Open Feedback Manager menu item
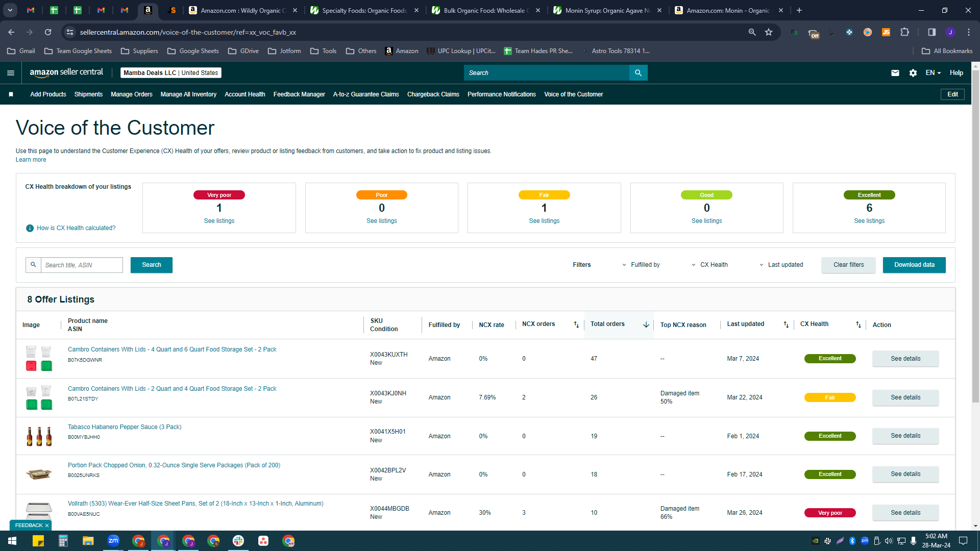The width and height of the screenshot is (980, 551). click(299, 94)
